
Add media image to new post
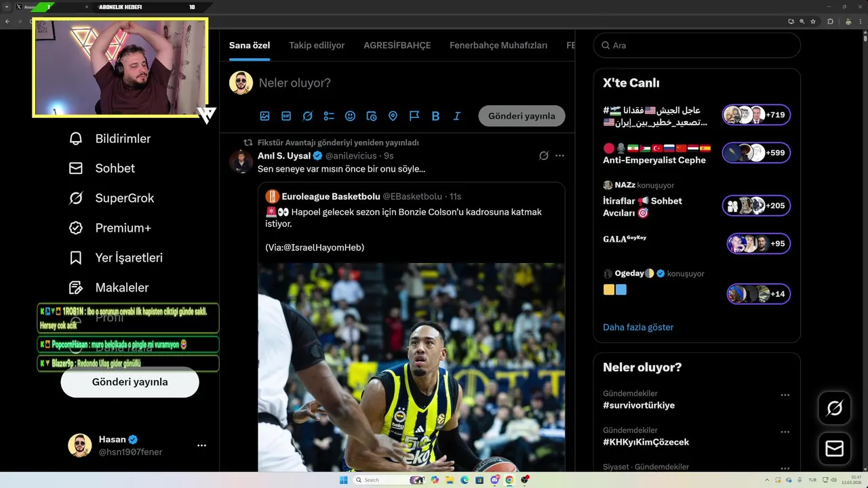coord(264,116)
